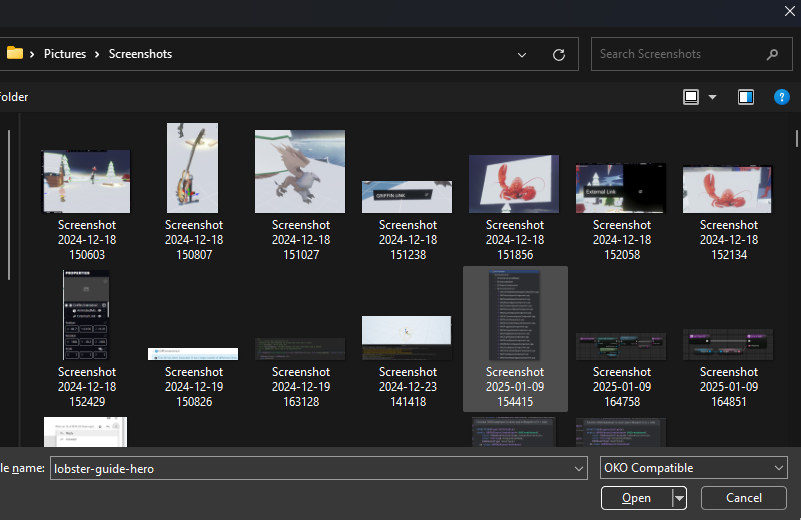Expand the view options dropdown arrow

(713, 97)
